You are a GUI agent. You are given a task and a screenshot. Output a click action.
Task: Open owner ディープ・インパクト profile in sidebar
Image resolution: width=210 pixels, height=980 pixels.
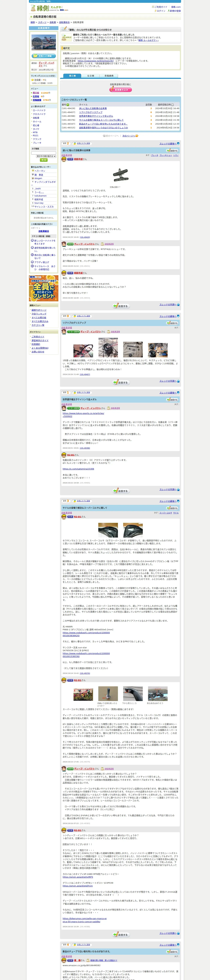(x=46, y=64)
